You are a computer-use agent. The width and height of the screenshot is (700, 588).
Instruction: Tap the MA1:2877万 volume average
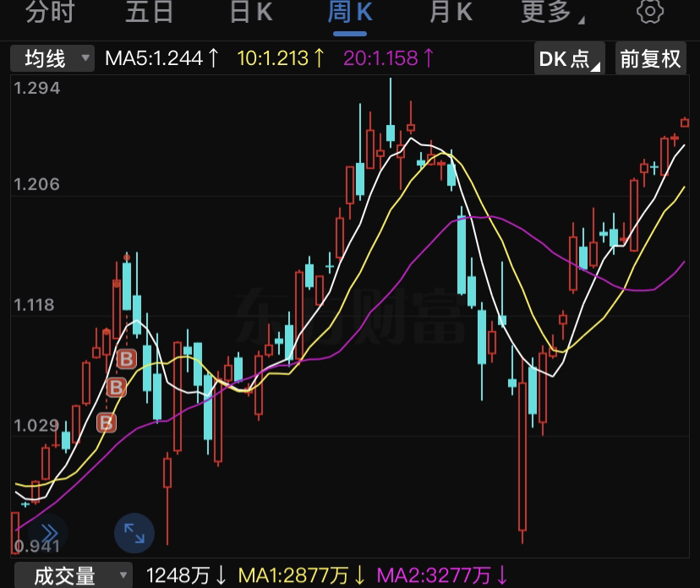point(301,575)
